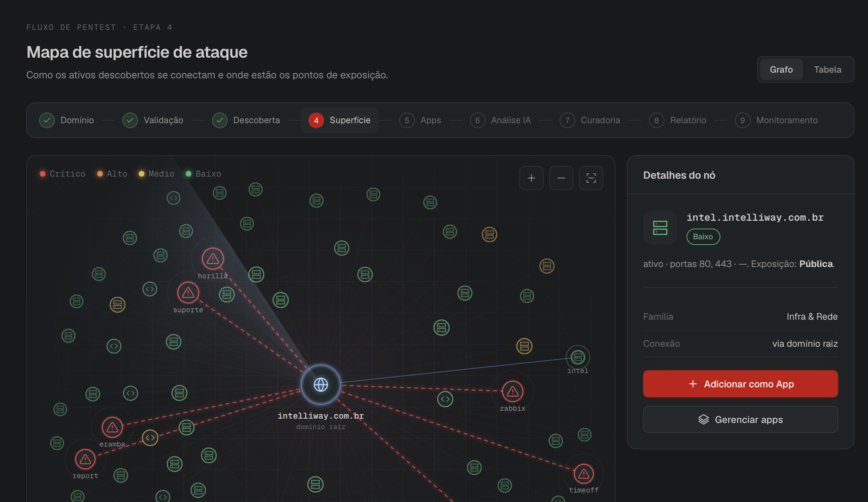Click the Baixo severity badge
Image resolution: width=868 pixels, height=502 pixels.
[x=703, y=237]
